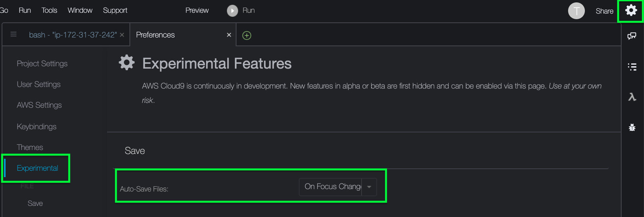Open User Settings in sidebar

(x=39, y=85)
